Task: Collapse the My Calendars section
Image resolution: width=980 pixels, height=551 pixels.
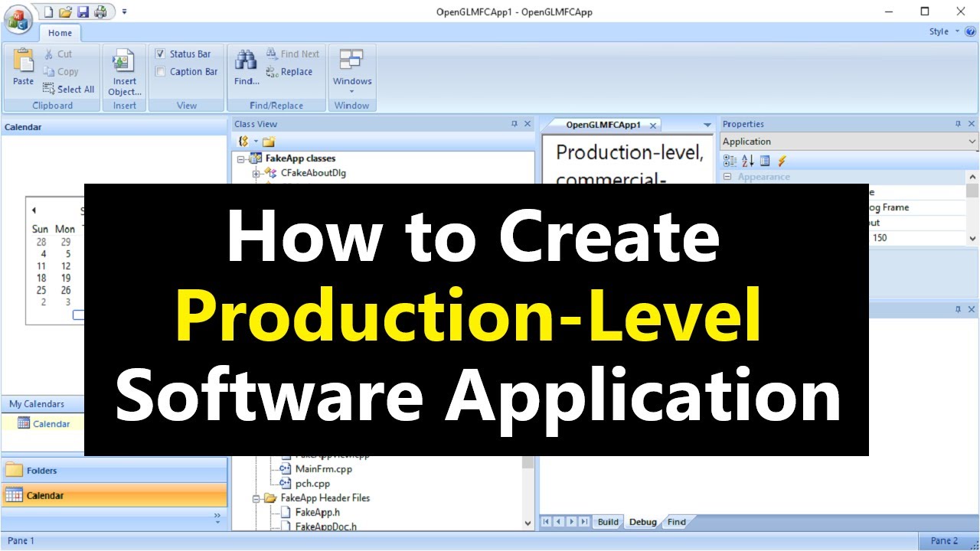Action: point(42,404)
